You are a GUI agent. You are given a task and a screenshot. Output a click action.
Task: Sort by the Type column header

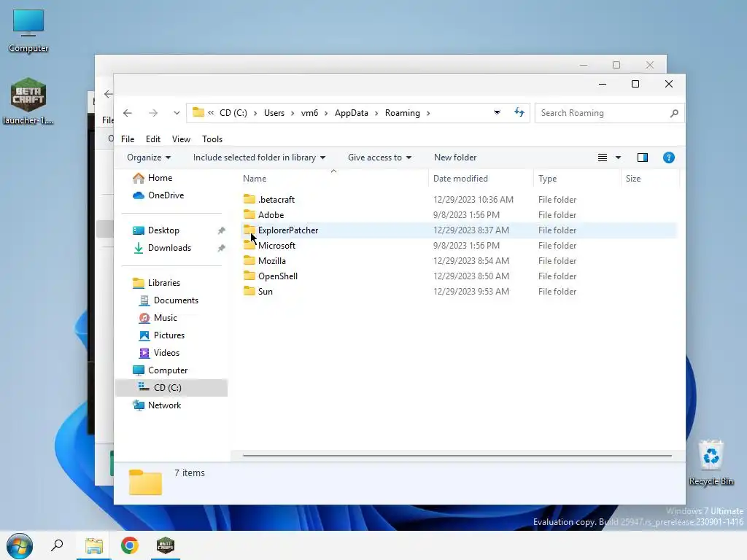[577, 179]
